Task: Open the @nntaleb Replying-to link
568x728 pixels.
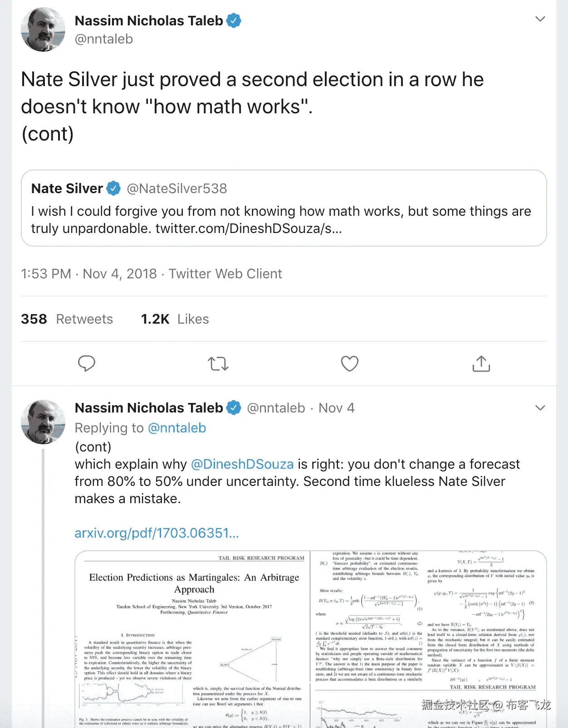Action: point(177,428)
